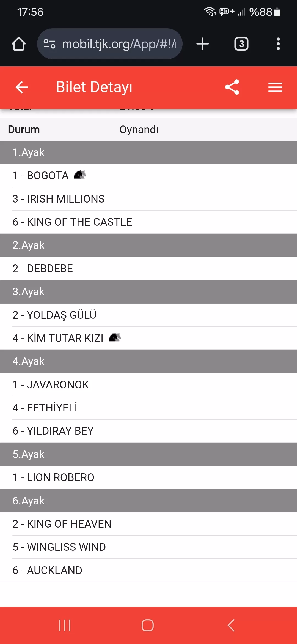This screenshot has width=297, height=644.
Task: Open the browser three-dot menu
Action: pos(278,44)
